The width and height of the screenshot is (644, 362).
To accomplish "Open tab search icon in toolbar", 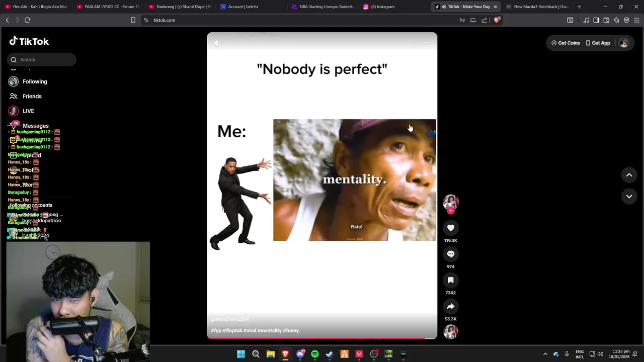I will coord(570,20).
